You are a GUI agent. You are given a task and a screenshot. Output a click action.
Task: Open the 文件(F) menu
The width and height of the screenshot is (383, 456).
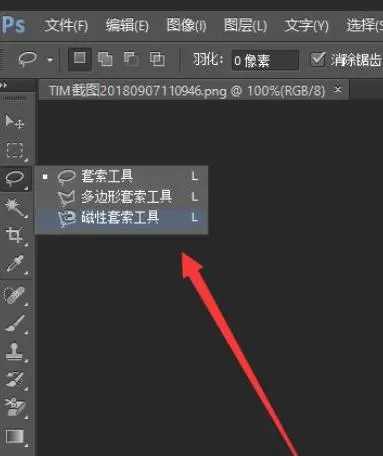[x=66, y=25]
